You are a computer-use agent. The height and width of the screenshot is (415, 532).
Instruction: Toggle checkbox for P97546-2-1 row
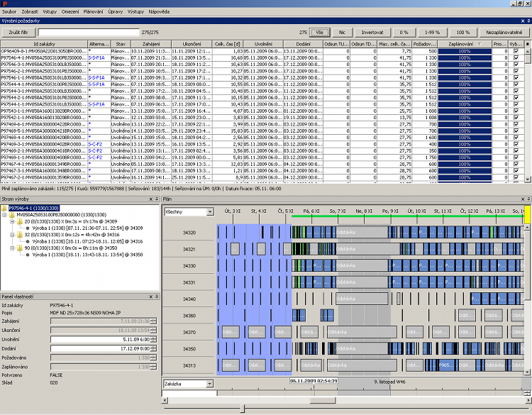tap(516, 71)
